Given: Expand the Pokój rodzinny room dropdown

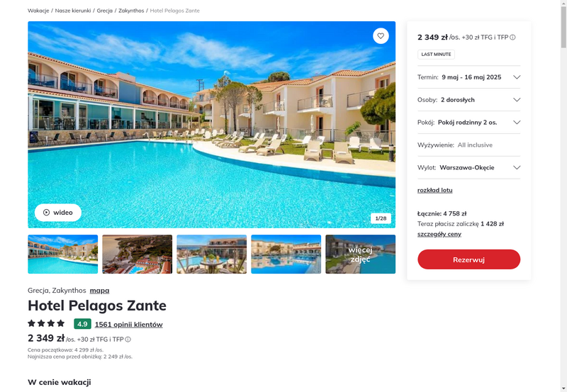Looking at the screenshot, I should tap(468, 122).
